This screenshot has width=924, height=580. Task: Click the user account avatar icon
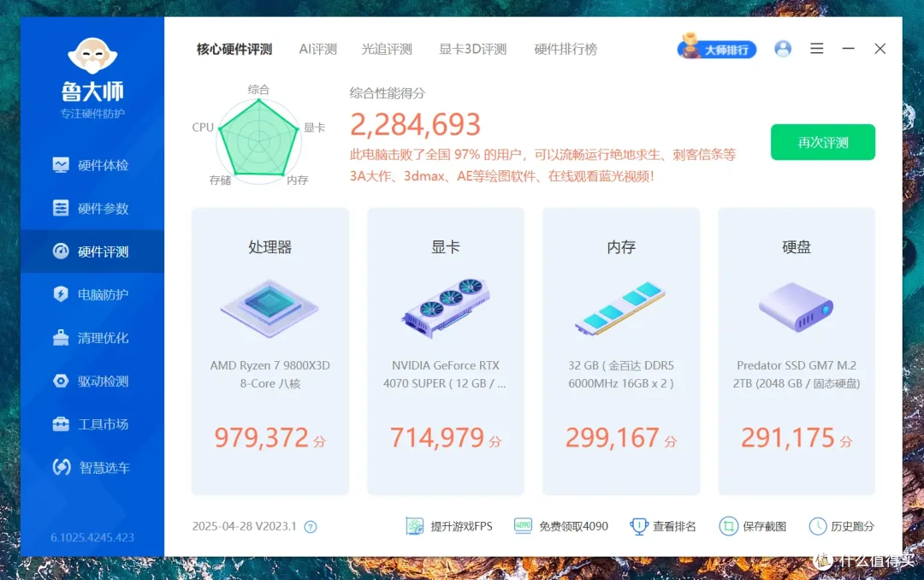click(x=783, y=49)
